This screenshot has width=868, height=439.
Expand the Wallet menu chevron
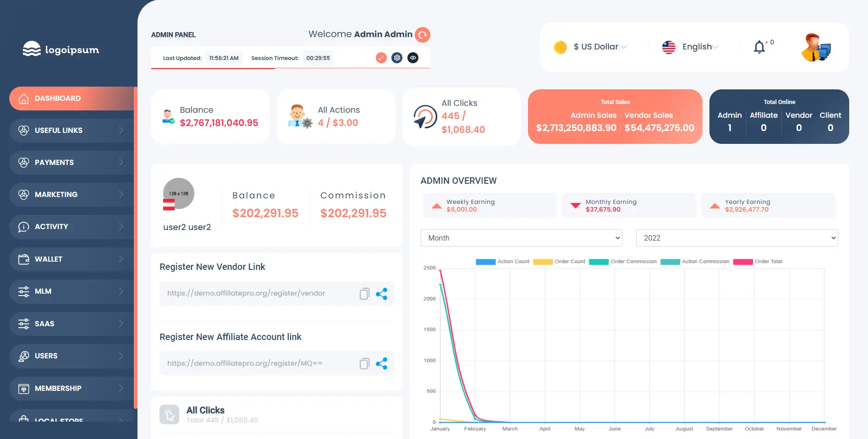pos(121,259)
